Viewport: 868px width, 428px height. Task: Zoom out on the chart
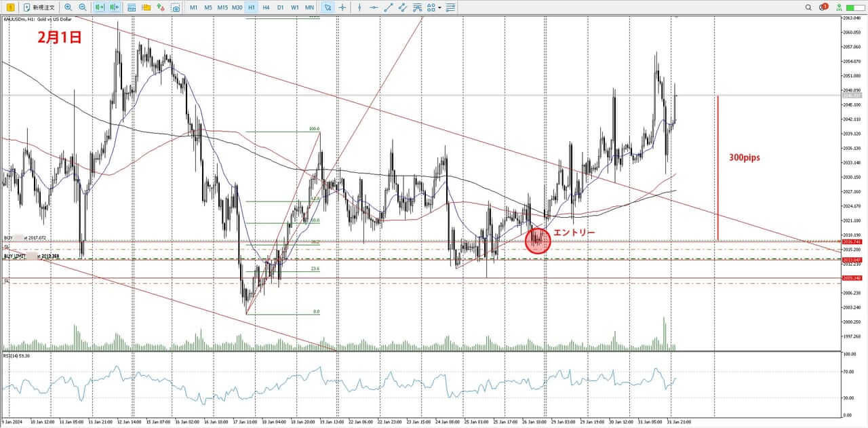click(x=82, y=7)
